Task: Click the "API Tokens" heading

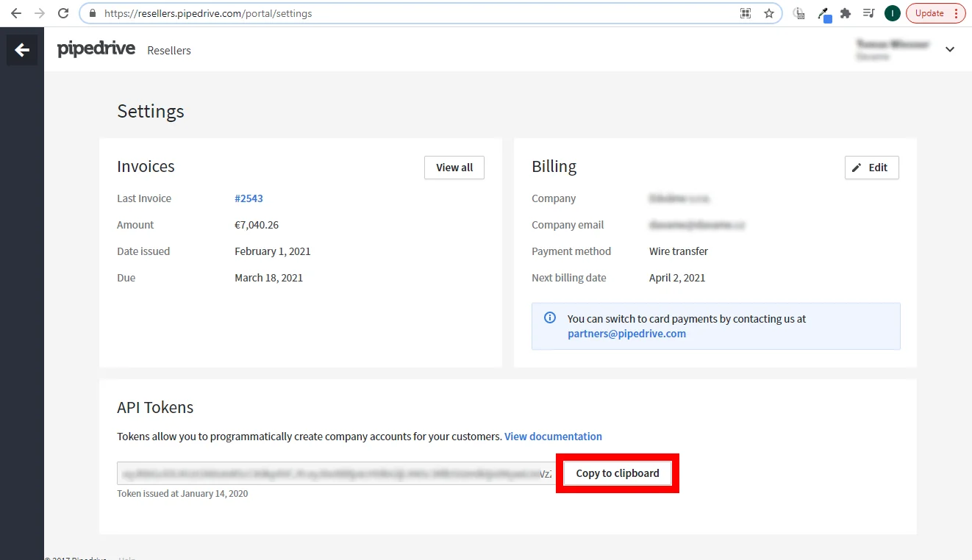Action: pos(155,408)
